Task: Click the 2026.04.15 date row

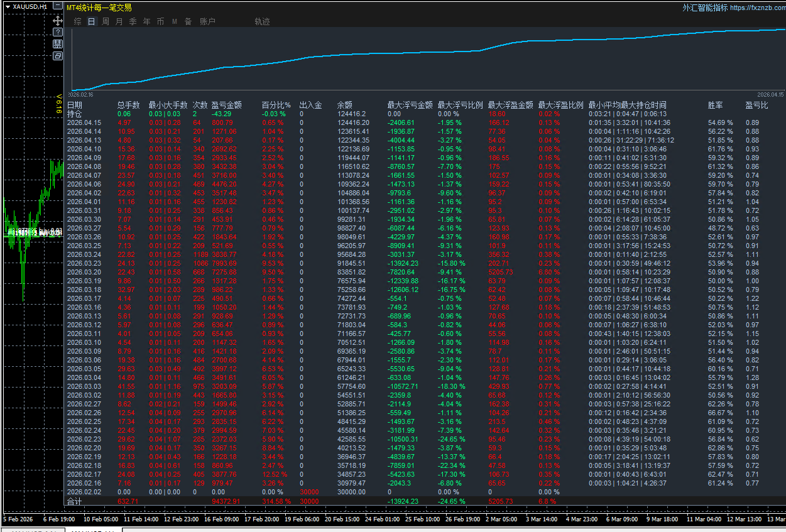Action: point(84,122)
